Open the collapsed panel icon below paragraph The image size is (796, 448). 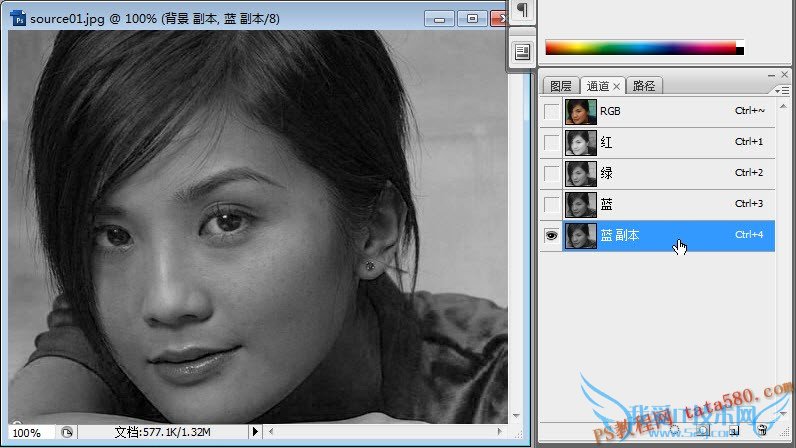click(521, 51)
